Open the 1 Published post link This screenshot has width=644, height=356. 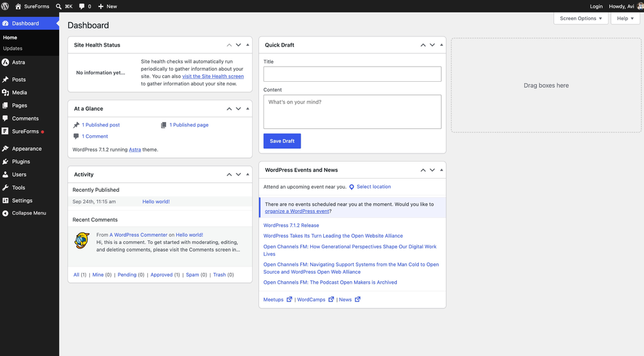pyautogui.click(x=101, y=125)
